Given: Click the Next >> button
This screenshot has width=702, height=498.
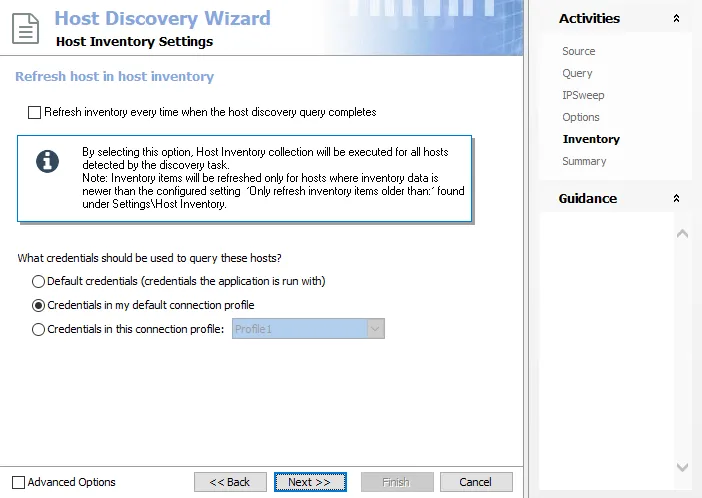Looking at the screenshot, I should (x=310, y=482).
